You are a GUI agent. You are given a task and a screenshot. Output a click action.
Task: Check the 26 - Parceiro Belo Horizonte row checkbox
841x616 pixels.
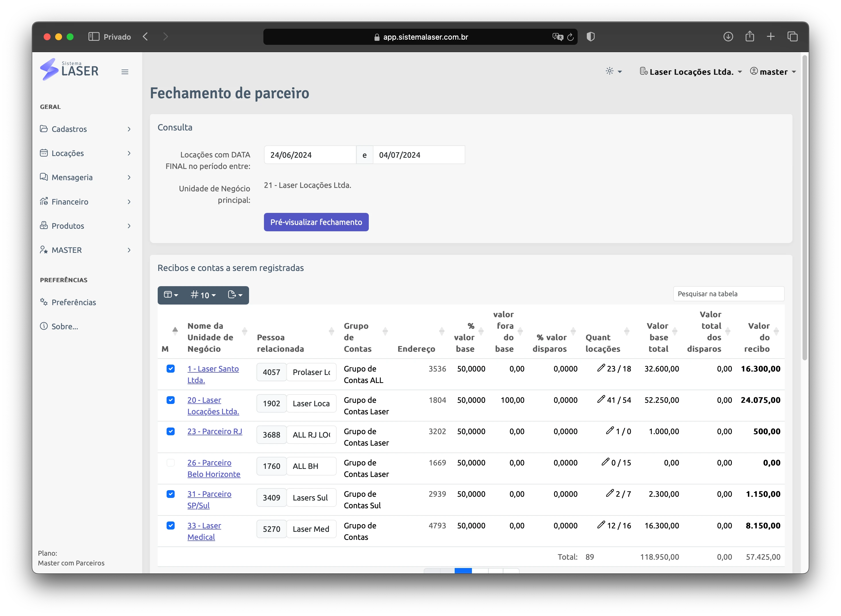[170, 462]
